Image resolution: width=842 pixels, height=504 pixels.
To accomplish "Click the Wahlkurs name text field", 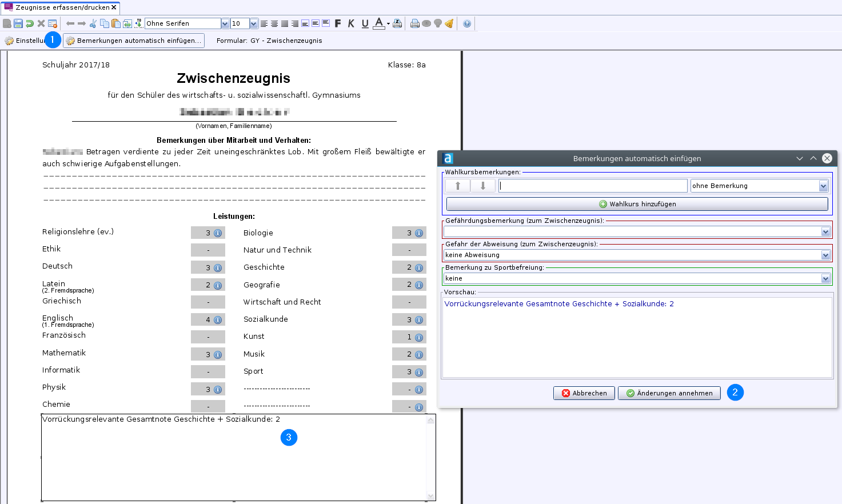I will tap(593, 186).
